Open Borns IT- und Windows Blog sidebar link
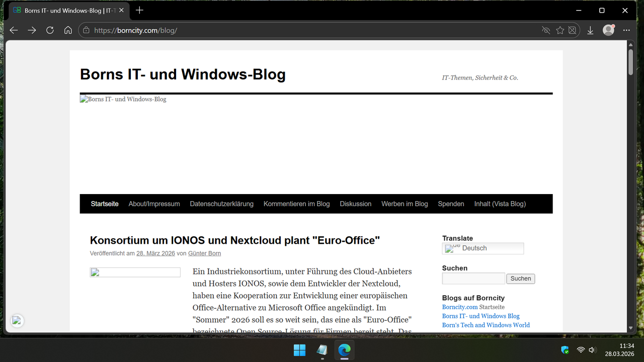 click(x=481, y=316)
